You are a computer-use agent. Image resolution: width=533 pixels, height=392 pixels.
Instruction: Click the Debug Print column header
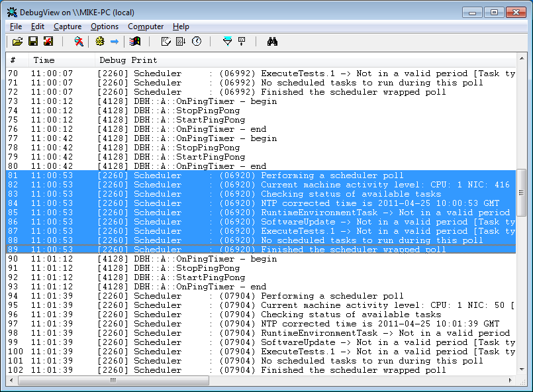click(x=128, y=60)
